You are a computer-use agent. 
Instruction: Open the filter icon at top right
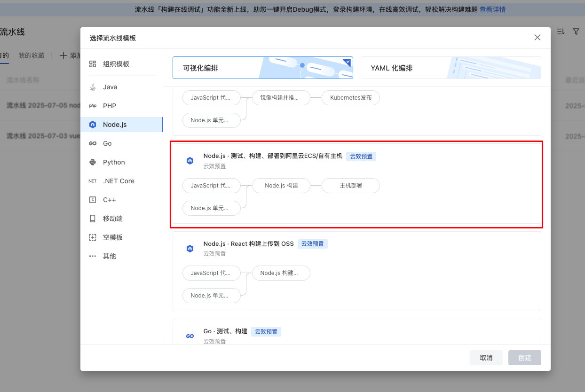click(x=576, y=31)
